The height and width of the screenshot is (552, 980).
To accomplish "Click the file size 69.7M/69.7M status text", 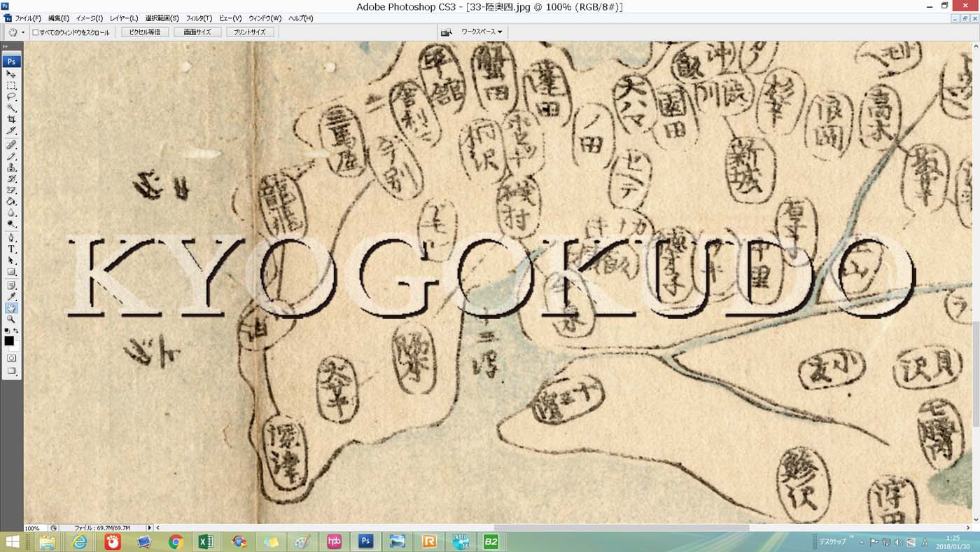I will (x=102, y=528).
